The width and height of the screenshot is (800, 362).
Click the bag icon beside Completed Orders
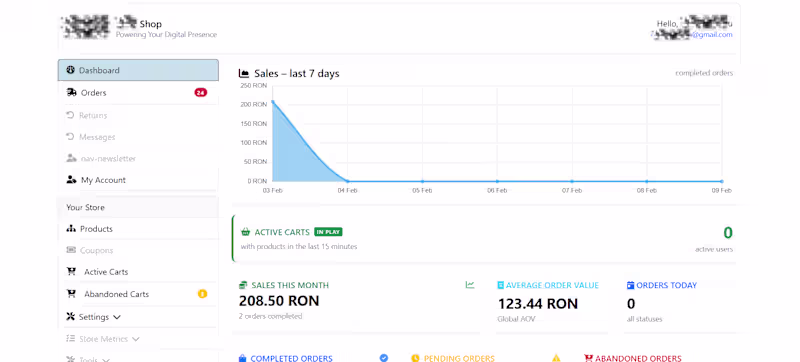[242, 358]
